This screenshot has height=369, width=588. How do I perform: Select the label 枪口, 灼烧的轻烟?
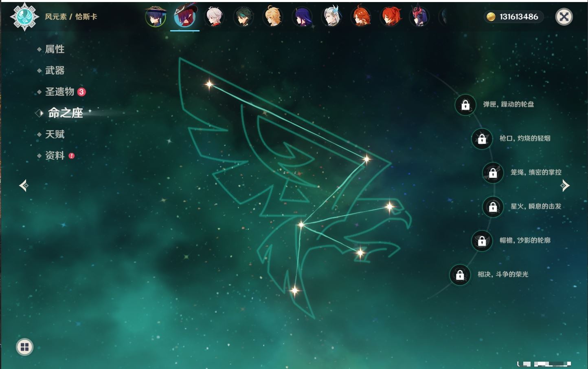525,138
